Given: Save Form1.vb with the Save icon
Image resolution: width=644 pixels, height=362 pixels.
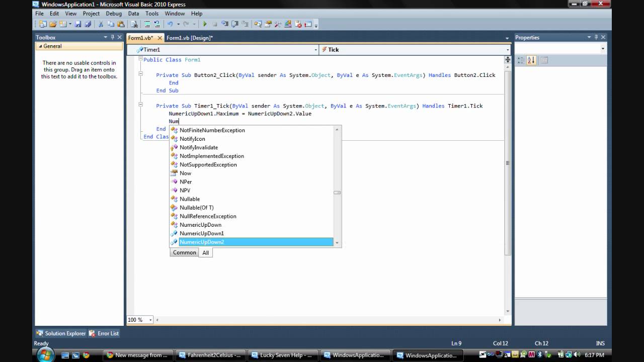Looking at the screenshot, I should pyautogui.click(x=78, y=24).
